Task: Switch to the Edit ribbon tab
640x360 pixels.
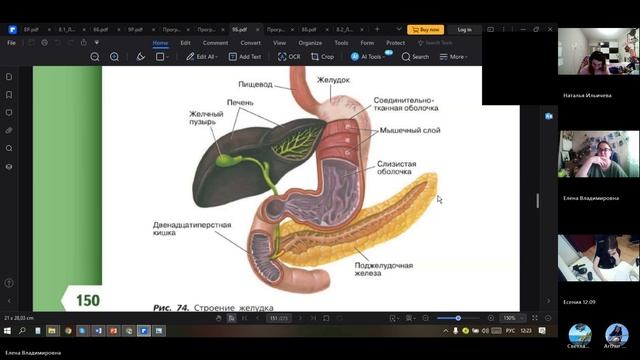Action: point(185,43)
